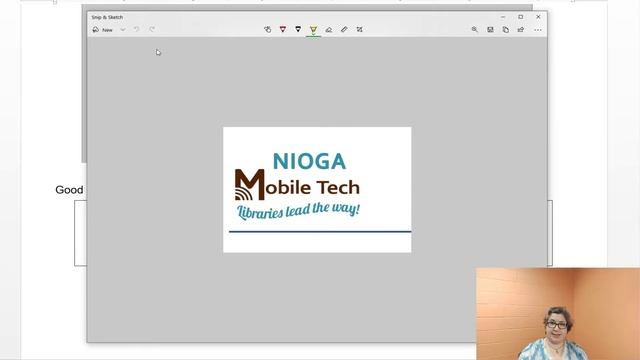Click the Share icon

point(521,29)
